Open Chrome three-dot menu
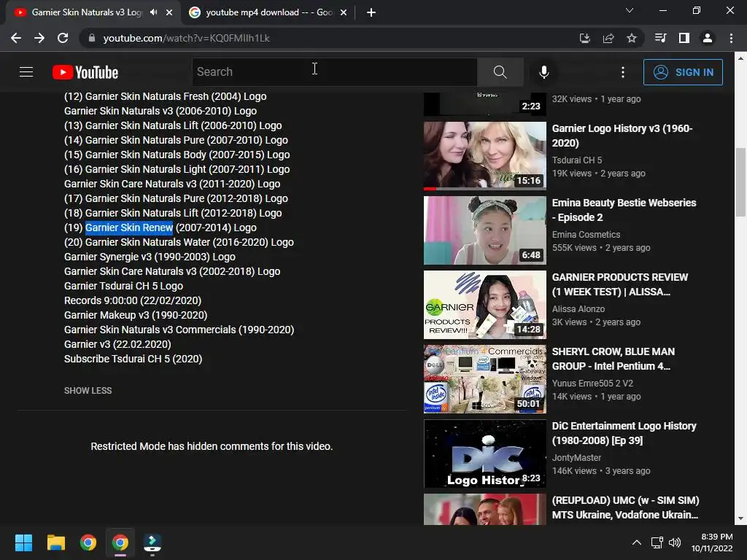 tap(731, 38)
